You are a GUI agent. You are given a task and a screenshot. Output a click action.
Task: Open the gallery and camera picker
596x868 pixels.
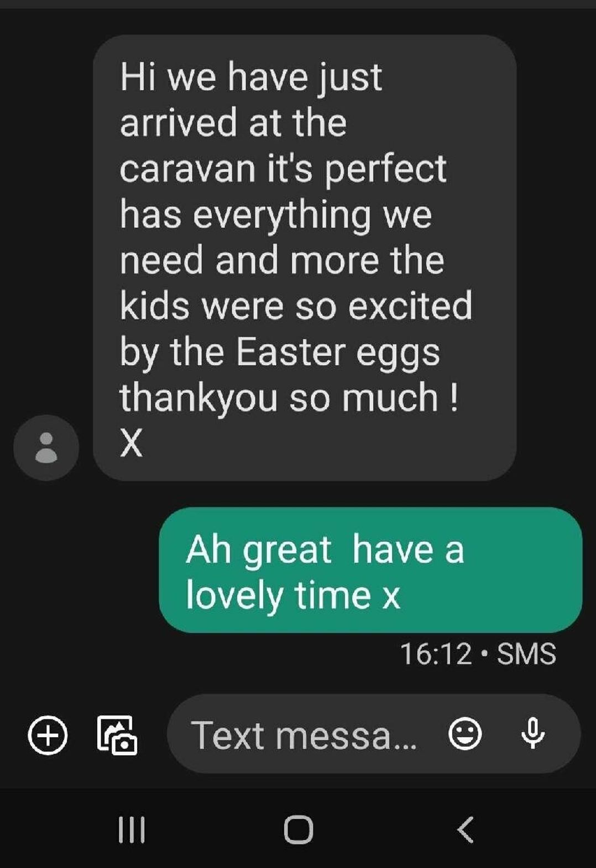click(117, 735)
